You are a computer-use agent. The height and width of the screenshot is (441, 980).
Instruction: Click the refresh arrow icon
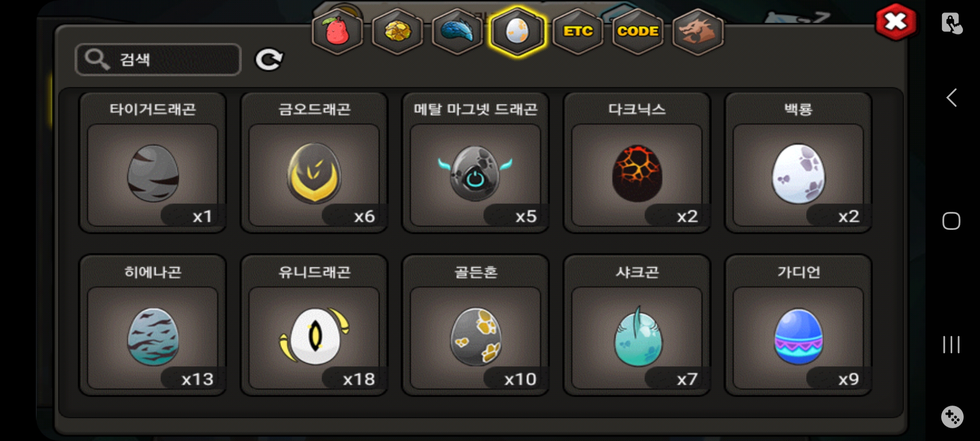pyautogui.click(x=269, y=60)
